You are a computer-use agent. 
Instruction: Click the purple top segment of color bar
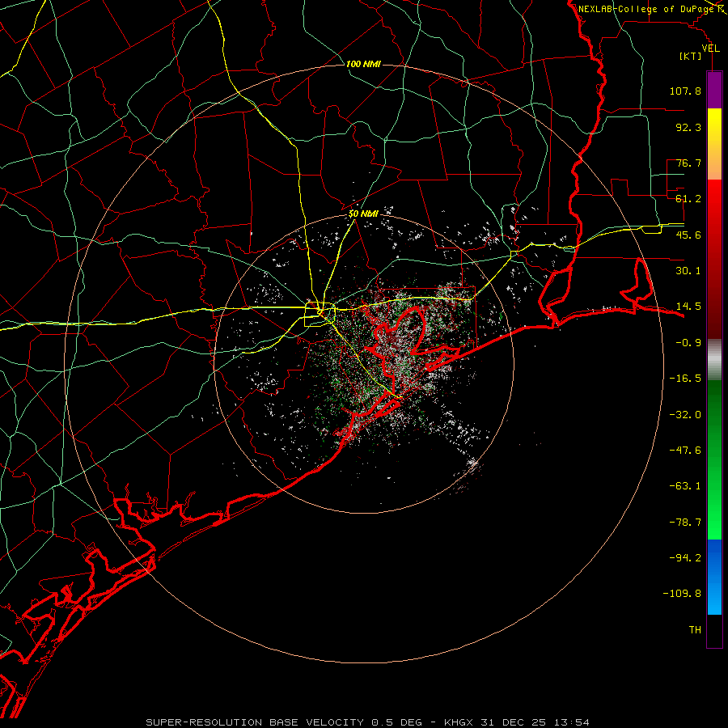tap(714, 90)
